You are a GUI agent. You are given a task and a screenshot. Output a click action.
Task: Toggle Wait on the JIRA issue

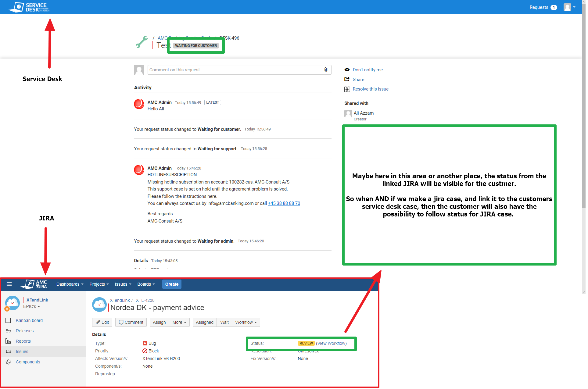click(224, 322)
